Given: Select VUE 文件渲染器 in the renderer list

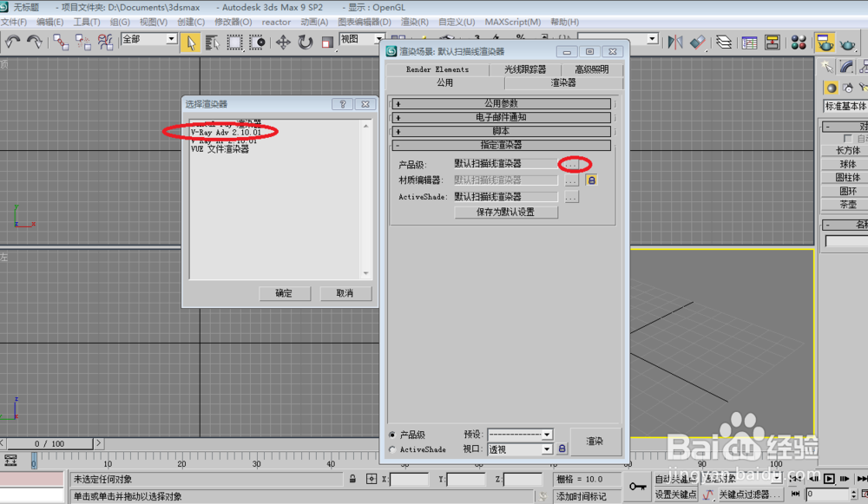Looking at the screenshot, I should point(220,149).
